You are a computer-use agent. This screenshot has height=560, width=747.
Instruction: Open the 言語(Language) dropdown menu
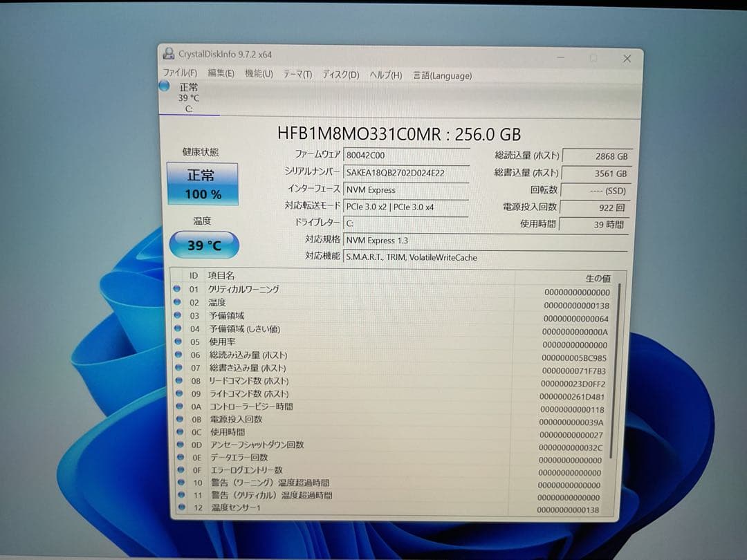point(441,75)
